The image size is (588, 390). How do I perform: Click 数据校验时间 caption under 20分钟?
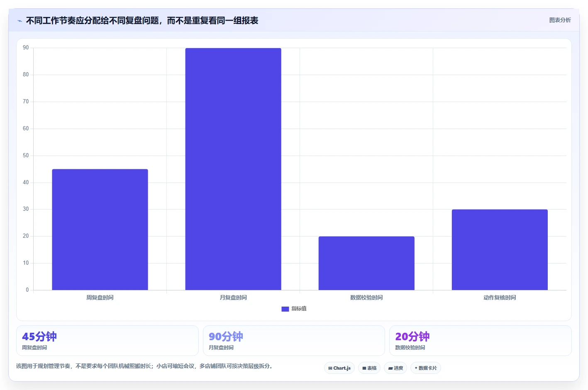410,348
